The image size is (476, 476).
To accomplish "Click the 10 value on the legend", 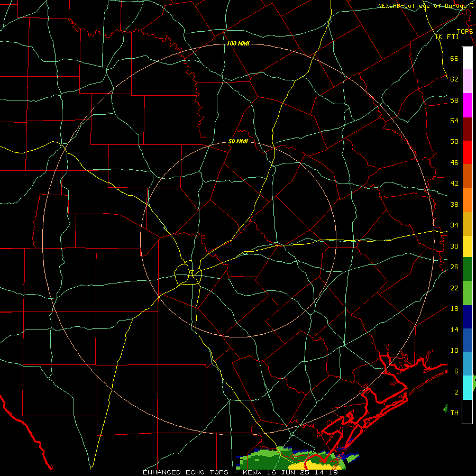I will (454, 350).
